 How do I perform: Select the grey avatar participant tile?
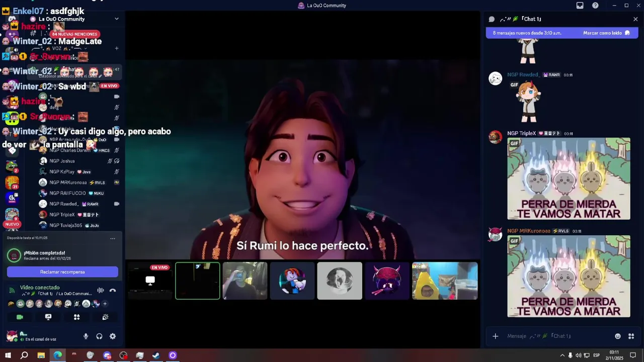pyautogui.click(x=340, y=281)
